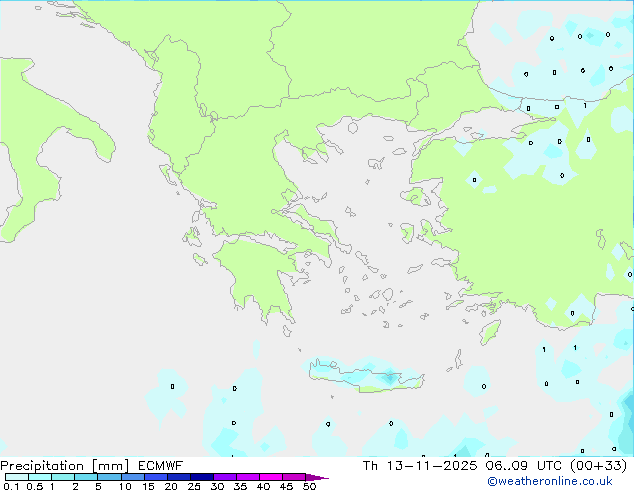Click the '0.1' legend scale label
This screenshot has height=490, width=634.
pyautogui.click(x=11, y=486)
